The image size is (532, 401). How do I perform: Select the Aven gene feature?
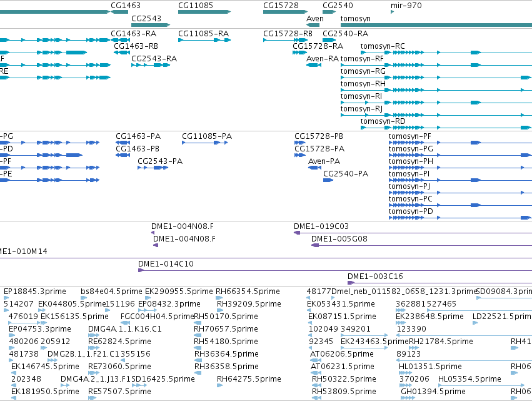click(x=313, y=25)
